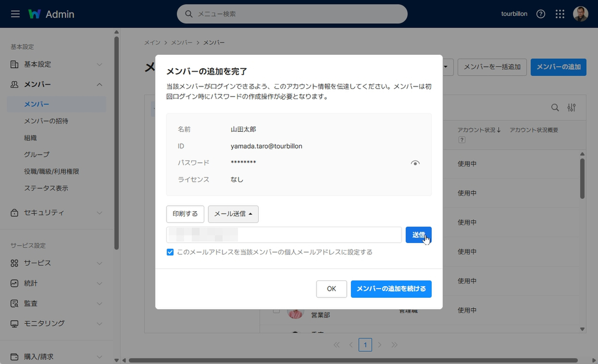Confirm dialog with OK button
598x364 pixels.
point(331,289)
